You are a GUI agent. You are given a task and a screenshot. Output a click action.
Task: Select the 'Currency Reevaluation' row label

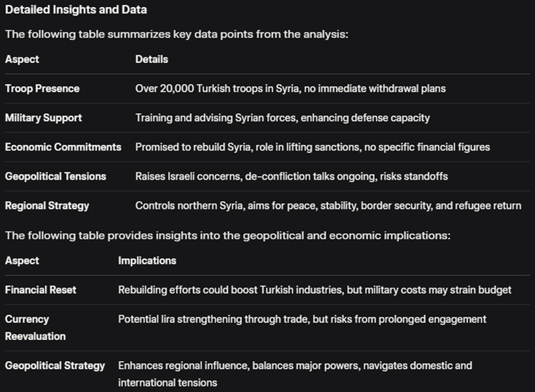[x=36, y=328]
